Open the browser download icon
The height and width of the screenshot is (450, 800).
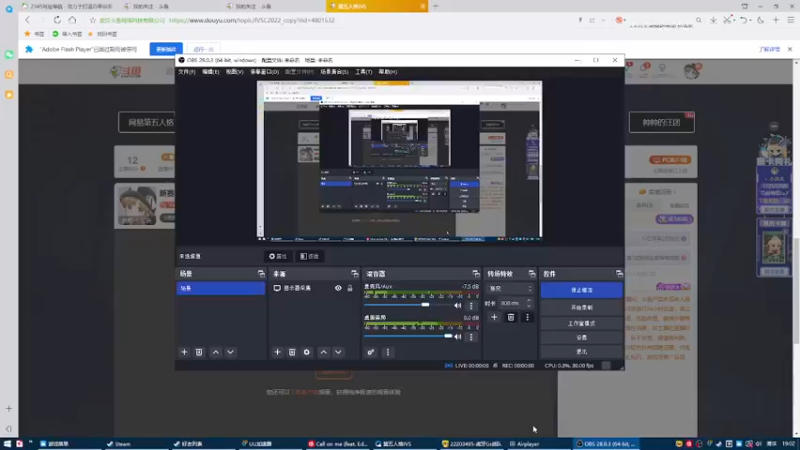(713, 20)
